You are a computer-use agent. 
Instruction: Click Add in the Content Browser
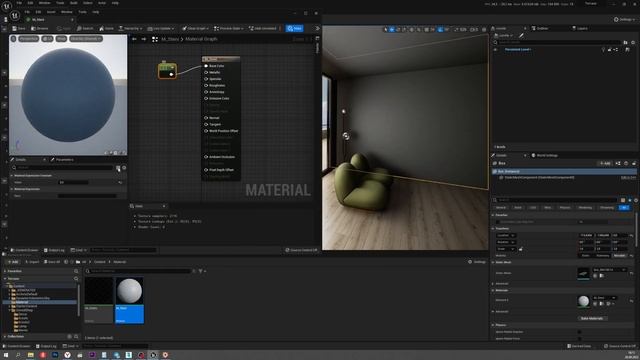tap(13, 262)
